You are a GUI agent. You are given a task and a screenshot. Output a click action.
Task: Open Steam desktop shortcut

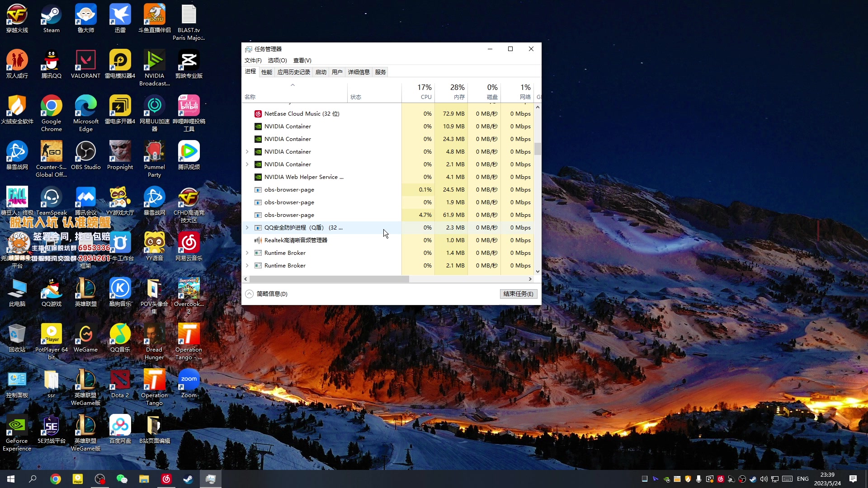[x=51, y=15]
